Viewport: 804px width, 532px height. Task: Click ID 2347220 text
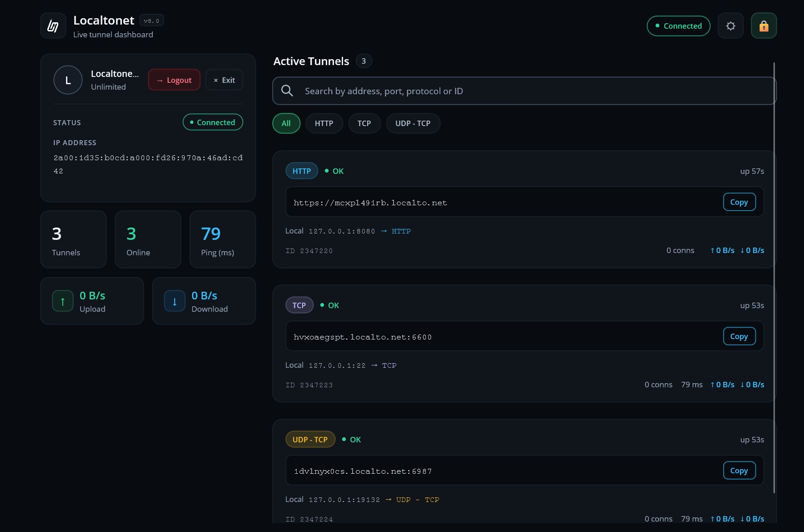click(x=309, y=251)
